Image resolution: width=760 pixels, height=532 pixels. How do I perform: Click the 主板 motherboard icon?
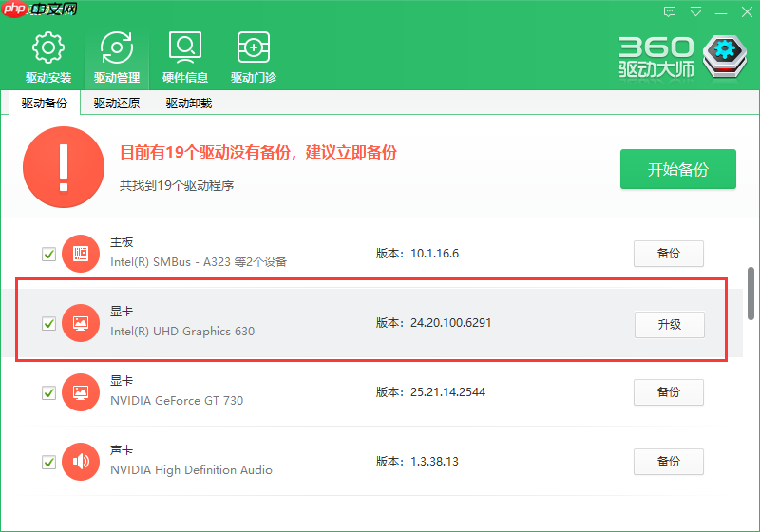point(81,254)
